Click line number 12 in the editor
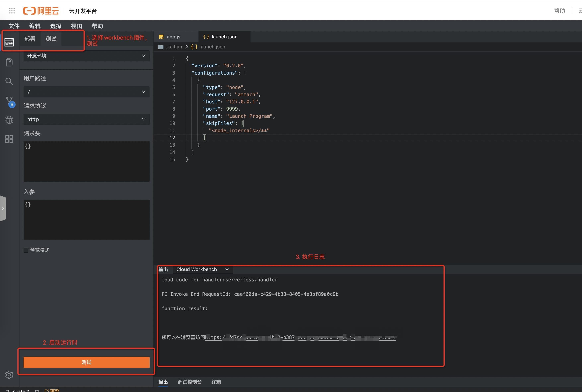 point(172,138)
